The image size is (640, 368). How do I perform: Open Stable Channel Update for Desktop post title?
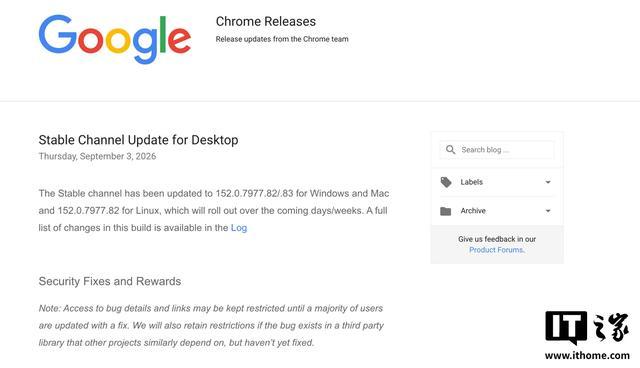click(x=138, y=140)
